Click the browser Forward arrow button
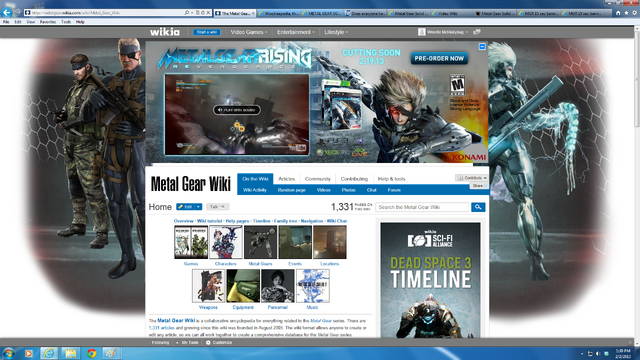 coord(18,13)
